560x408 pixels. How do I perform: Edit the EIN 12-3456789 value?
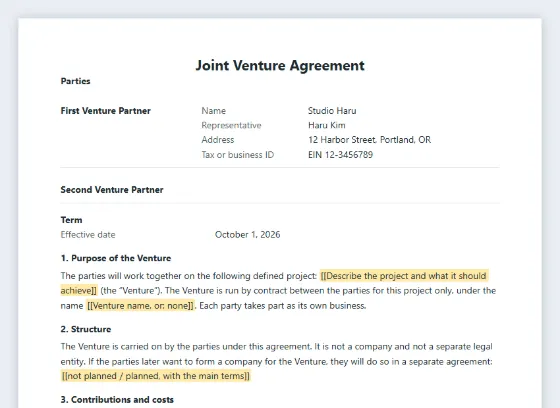[x=340, y=155]
